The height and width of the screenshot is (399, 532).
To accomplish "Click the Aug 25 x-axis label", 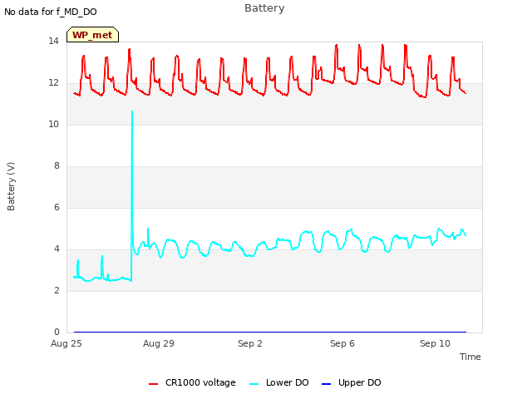I will click(66, 343).
